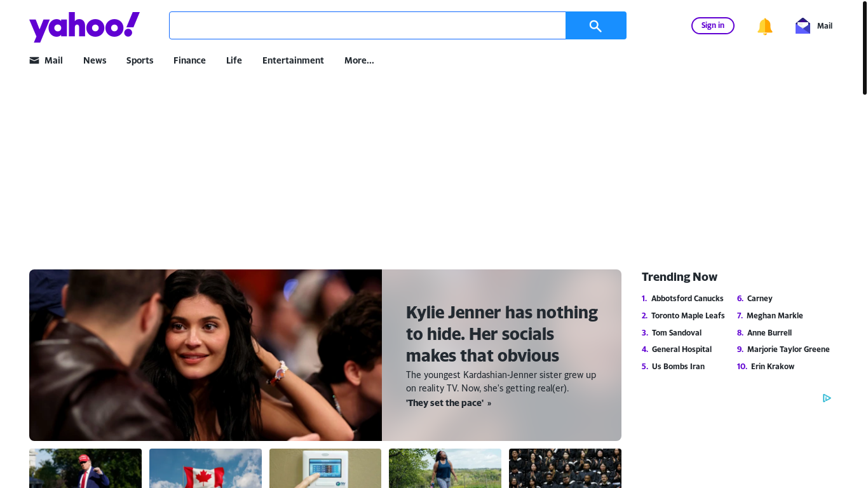Click the Sign in button
868x488 pixels.
click(713, 25)
